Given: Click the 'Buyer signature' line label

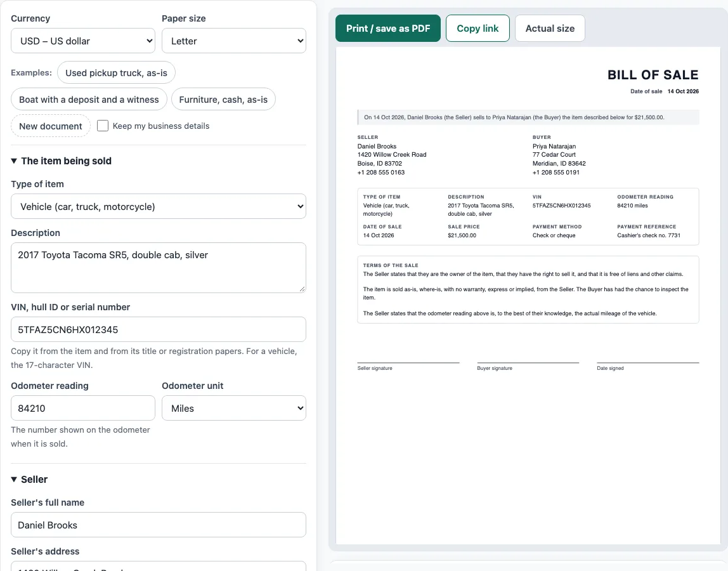Looking at the screenshot, I should pyautogui.click(x=495, y=368).
